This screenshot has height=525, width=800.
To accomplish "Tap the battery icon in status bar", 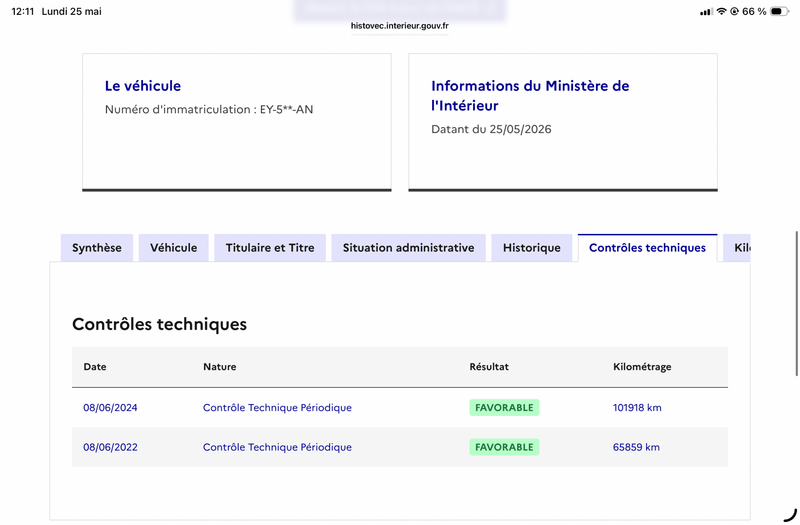I will tap(779, 11).
